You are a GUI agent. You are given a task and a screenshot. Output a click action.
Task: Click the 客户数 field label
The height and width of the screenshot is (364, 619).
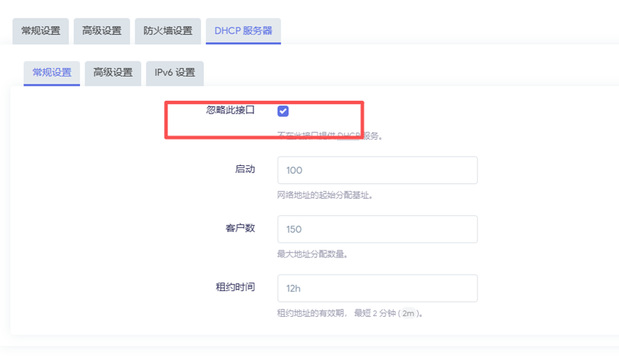[240, 228]
